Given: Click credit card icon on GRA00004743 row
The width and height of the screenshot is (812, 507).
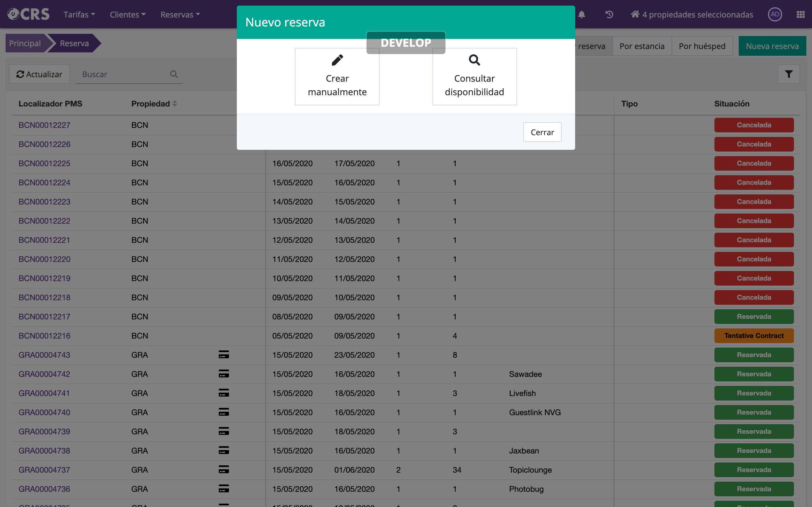Looking at the screenshot, I should pyautogui.click(x=224, y=355).
